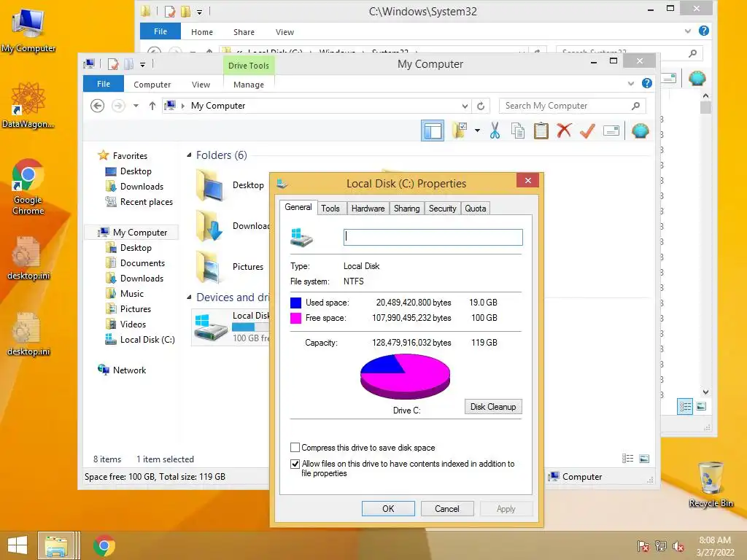Open the Windows Start button
This screenshot has width=747, height=560.
(18, 545)
